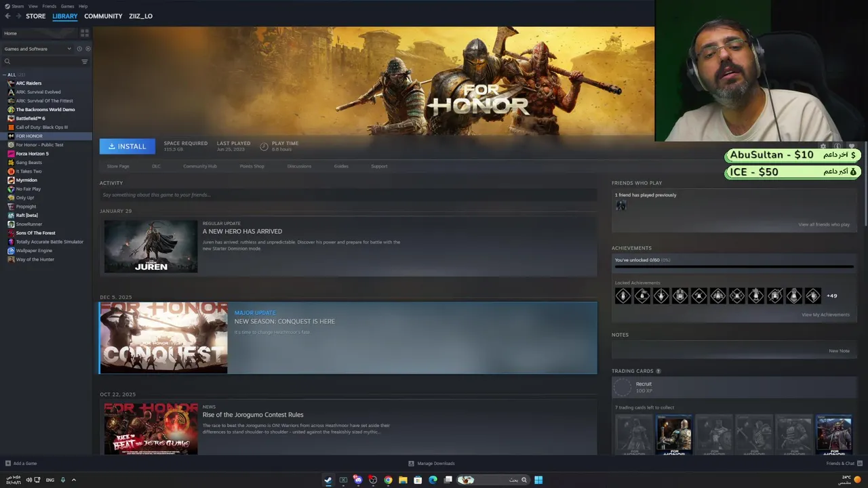
Task: Click the Steam icon in the taskbar
Action: point(328,480)
